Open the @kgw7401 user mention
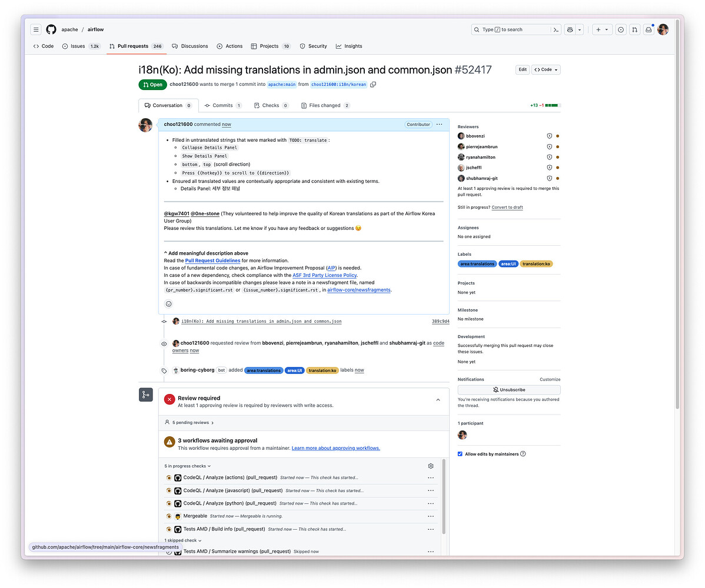Viewport: 705px width, 588px height. pyautogui.click(x=177, y=214)
